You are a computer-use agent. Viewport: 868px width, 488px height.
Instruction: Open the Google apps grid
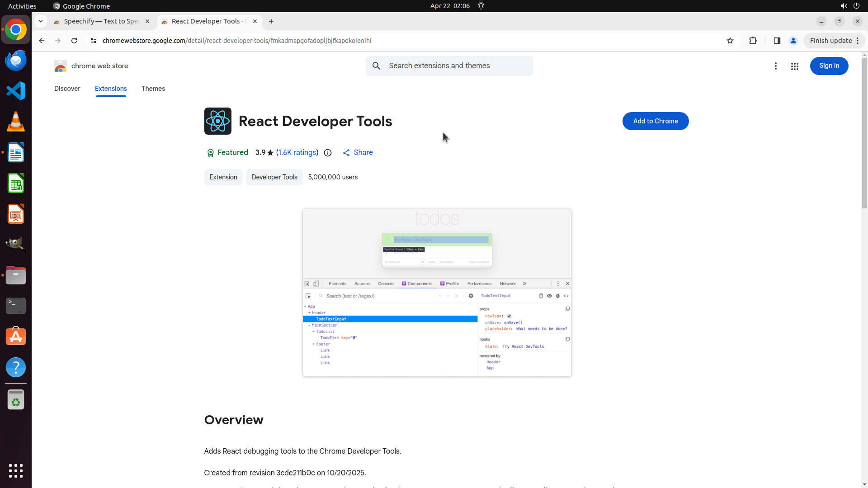pyautogui.click(x=794, y=66)
